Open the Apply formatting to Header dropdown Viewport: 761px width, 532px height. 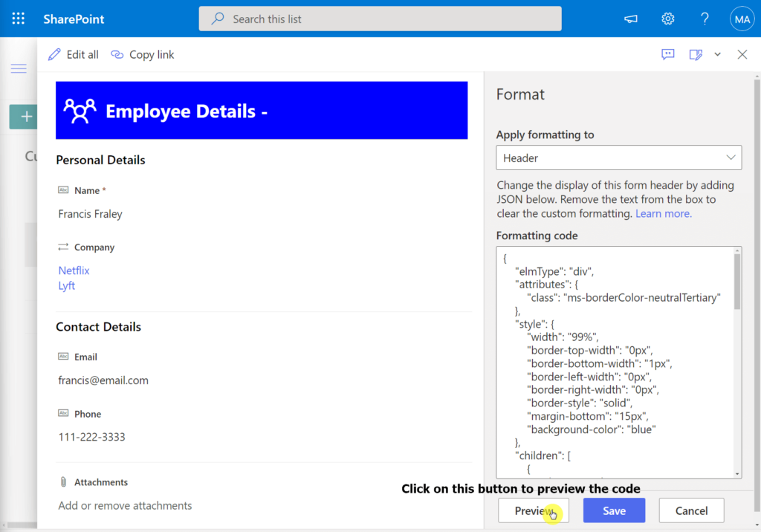point(619,158)
